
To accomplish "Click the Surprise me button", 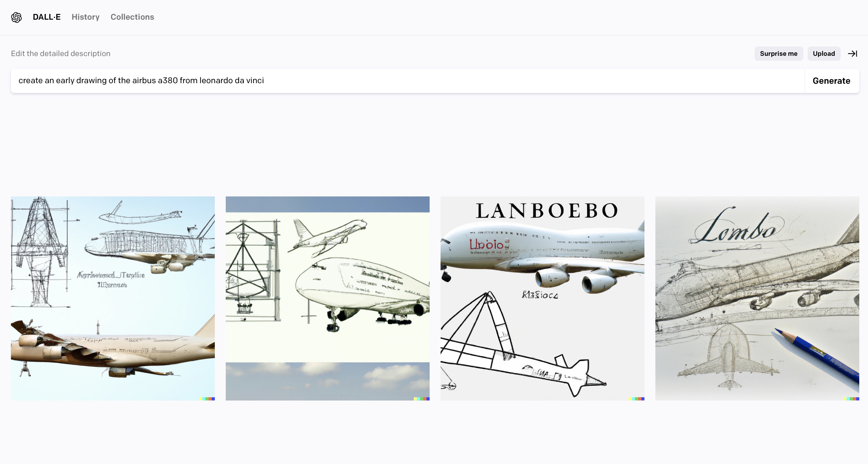I will pyautogui.click(x=778, y=54).
